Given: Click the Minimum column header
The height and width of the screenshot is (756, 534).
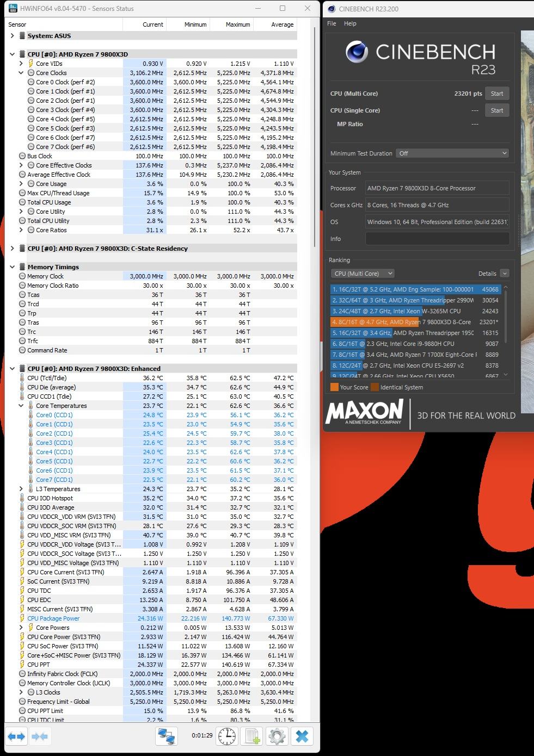Looking at the screenshot, I should [x=188, y=24].
